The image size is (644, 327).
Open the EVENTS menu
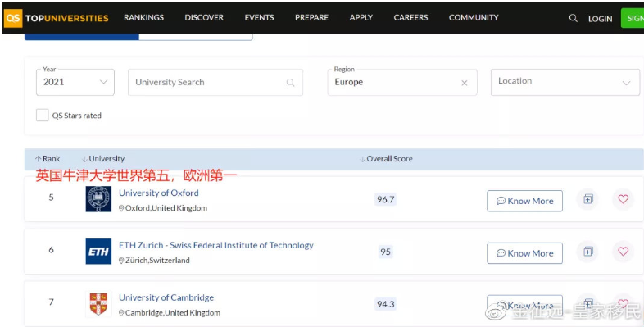[x=259, y=18]
